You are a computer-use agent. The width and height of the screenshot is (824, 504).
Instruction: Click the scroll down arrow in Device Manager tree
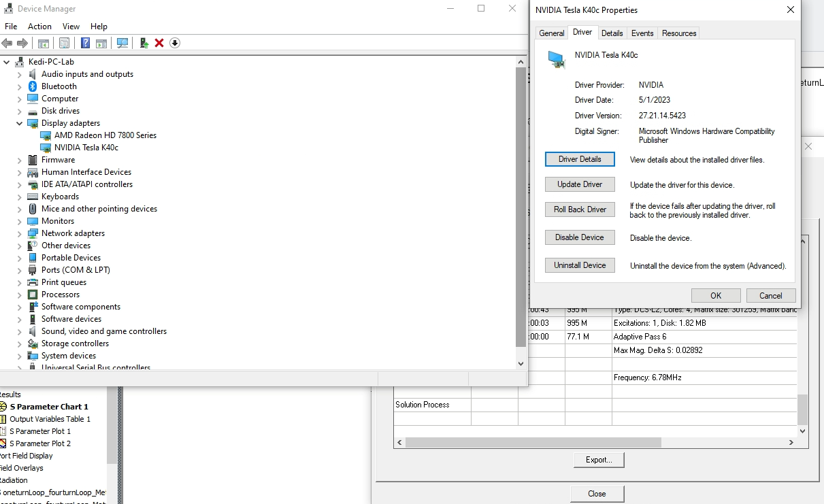[521, 364]
